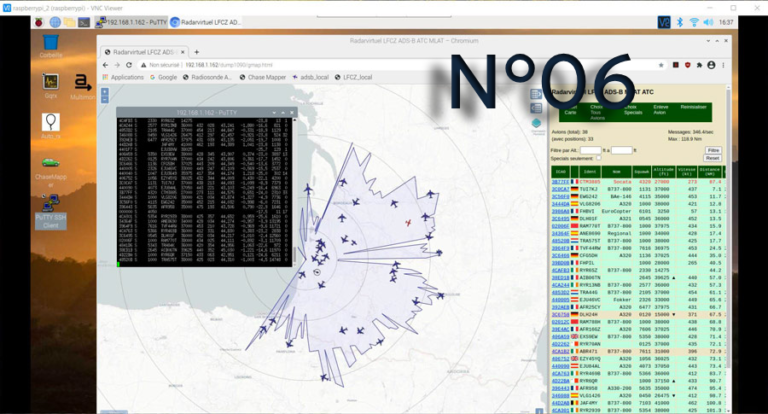Screen dimensions: 768x414
Task: Sort table by ICAO column header
Action: [x=560, y=171]
